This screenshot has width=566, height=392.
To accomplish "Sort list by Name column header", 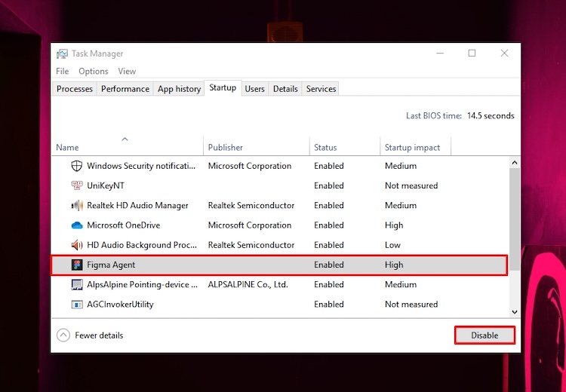I will click(x=67, y=148).
